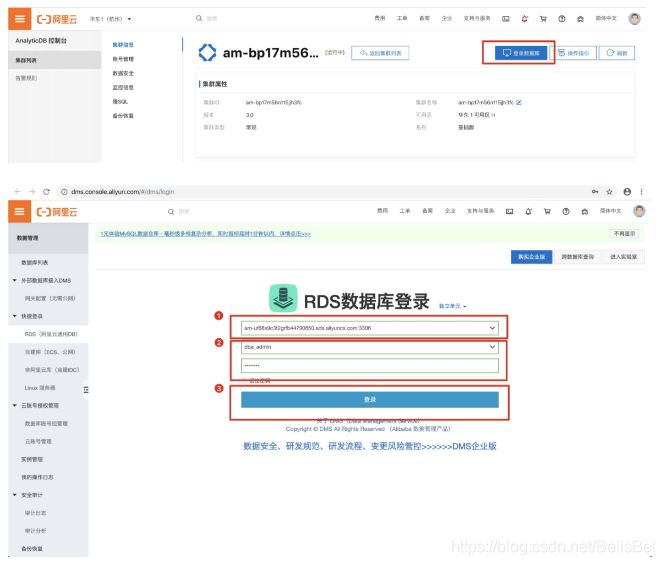Click edit pencil beside cluster name am-bp17m56
Viewport: 664px width, 565px height.
(519, 102)
